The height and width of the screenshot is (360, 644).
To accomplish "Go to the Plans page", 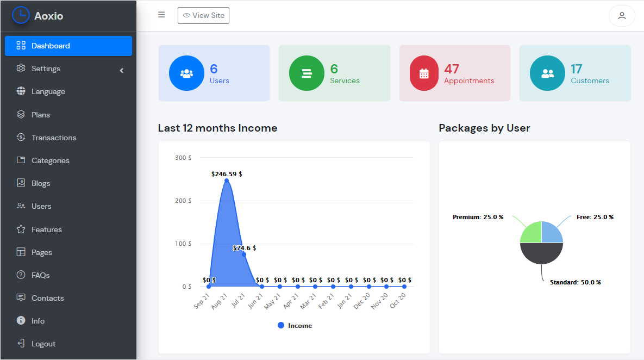I will pyautogui.click(x=68, y=115).
